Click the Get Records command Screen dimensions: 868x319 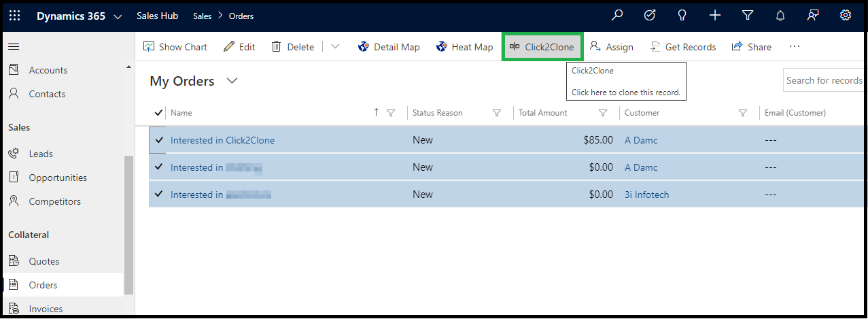point(683,47)
